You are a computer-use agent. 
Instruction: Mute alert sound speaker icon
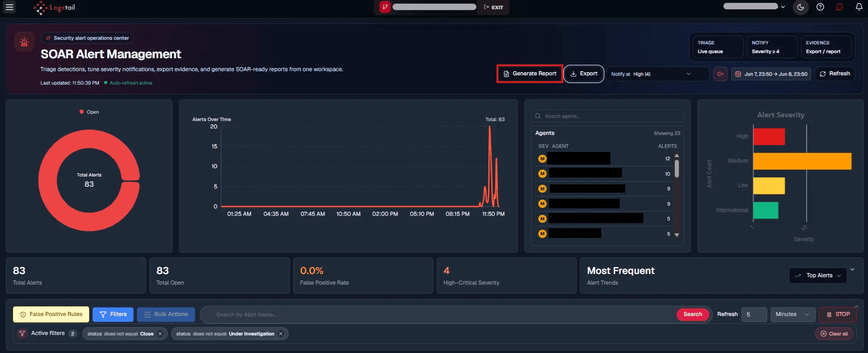tap(720, 74)
